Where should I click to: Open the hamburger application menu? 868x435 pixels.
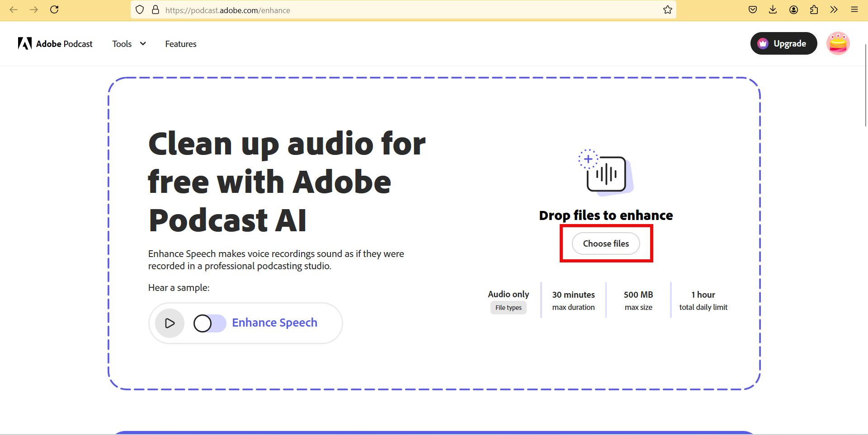(854, 9)
